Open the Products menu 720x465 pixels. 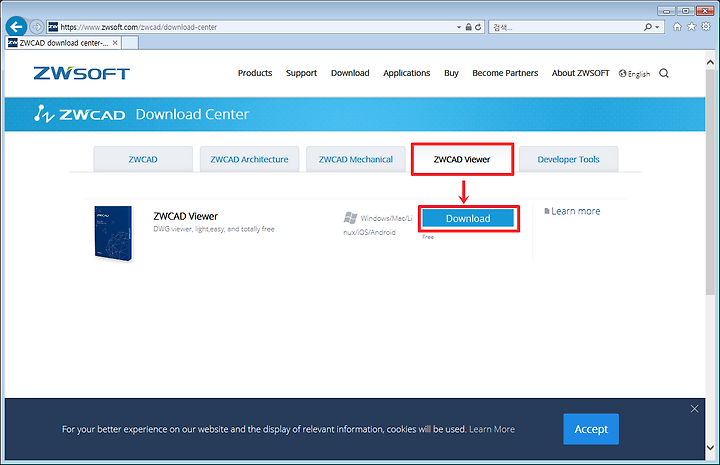pos(255,73)
